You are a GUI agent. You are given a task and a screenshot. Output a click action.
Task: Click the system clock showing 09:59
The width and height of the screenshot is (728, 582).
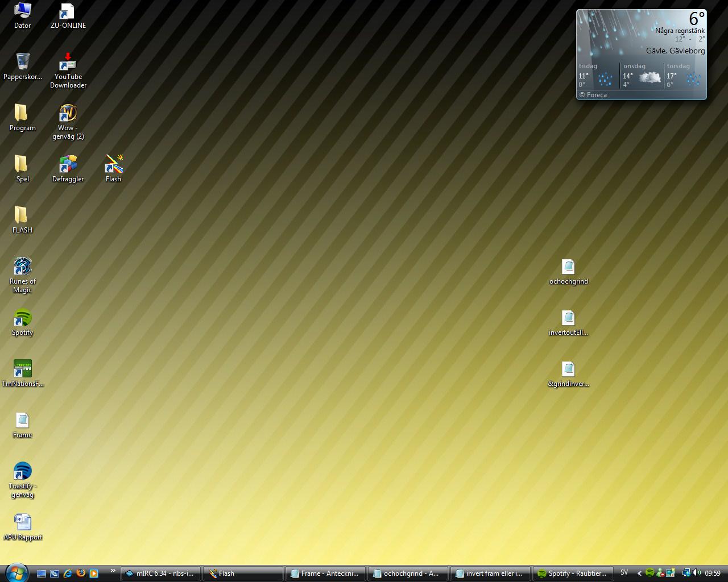[713, 573]
